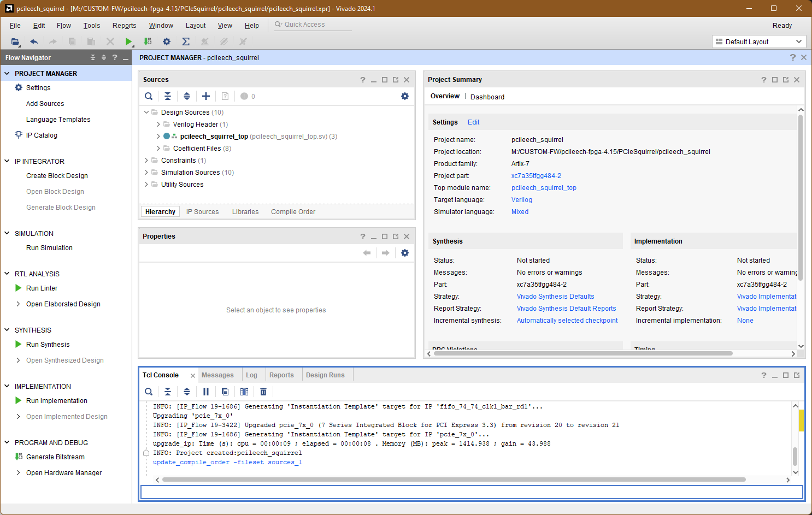Open the Reports menu
812x515 pixels.
click(124, 26)
